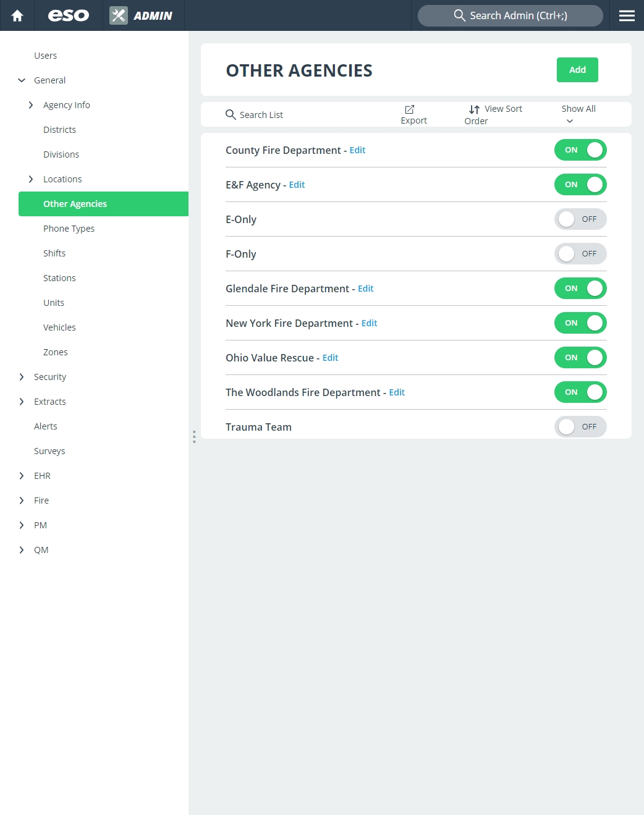This screenshot has width=644, height=815.
Task: Click the green Add button
Action: click(577, 70)
